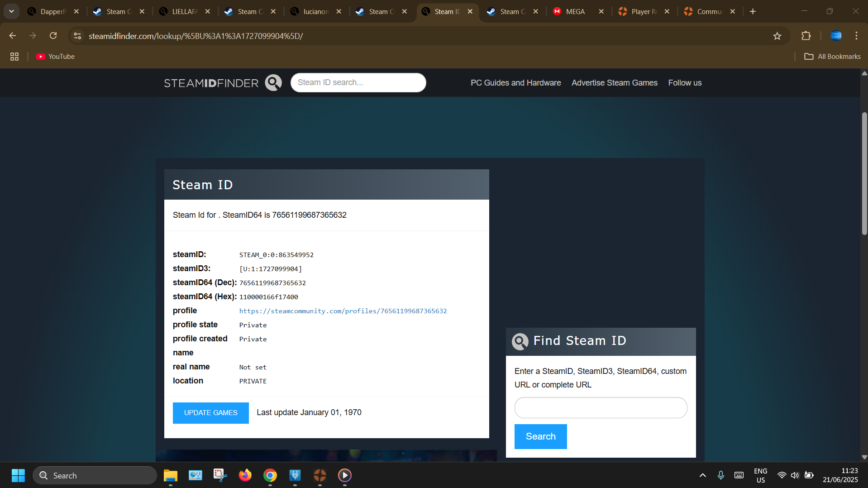Select the [U:1:1727099904] steamID3 value

(271, 269)
